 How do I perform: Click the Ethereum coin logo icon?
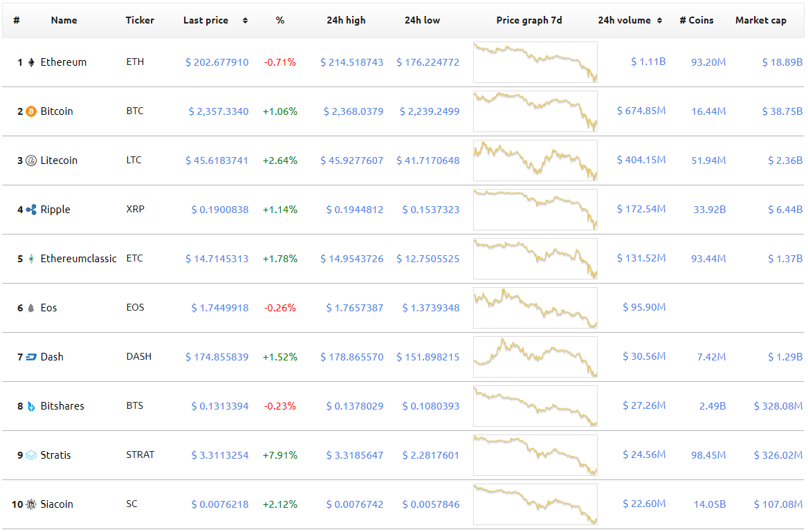31,62
